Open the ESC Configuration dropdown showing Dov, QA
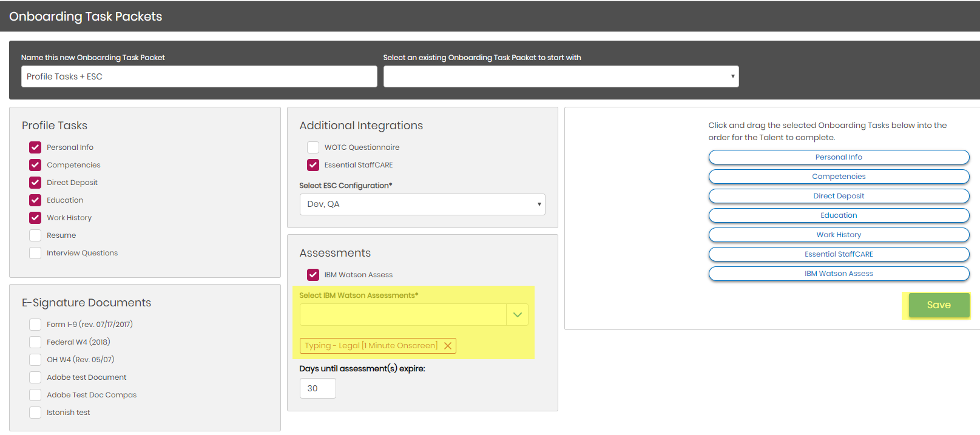The width and height of the screenshot is (980, 435). click(x=422, y=204)
